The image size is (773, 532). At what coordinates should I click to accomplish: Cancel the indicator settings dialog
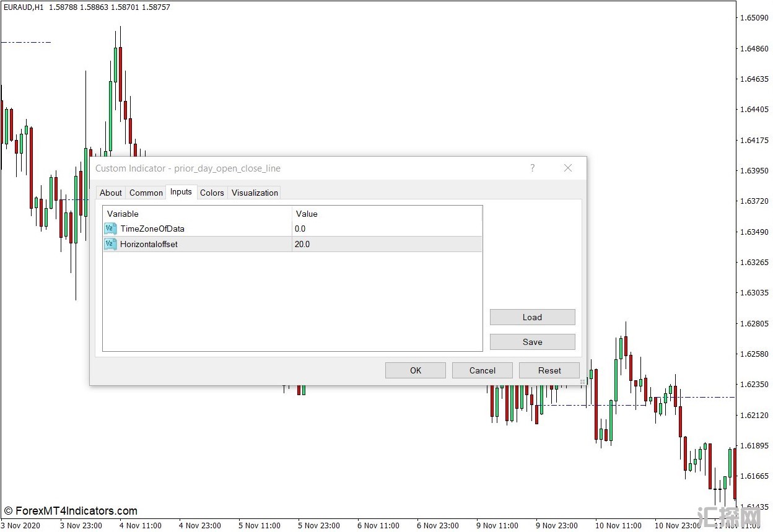pyautogui.click(x=482, y=370)
